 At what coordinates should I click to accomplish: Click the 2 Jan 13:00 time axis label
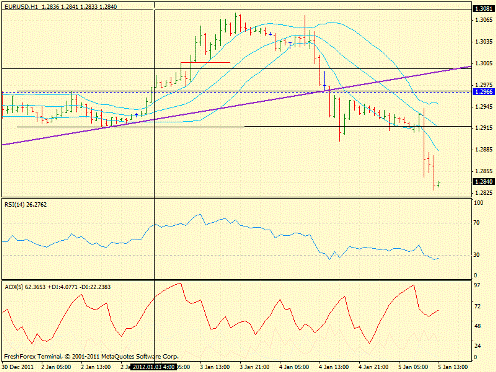96,367
